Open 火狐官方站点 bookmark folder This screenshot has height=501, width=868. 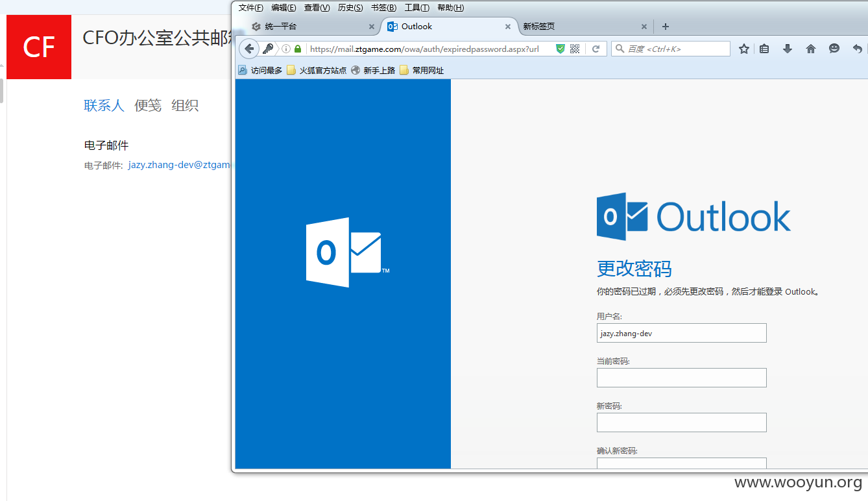(317, 70)
